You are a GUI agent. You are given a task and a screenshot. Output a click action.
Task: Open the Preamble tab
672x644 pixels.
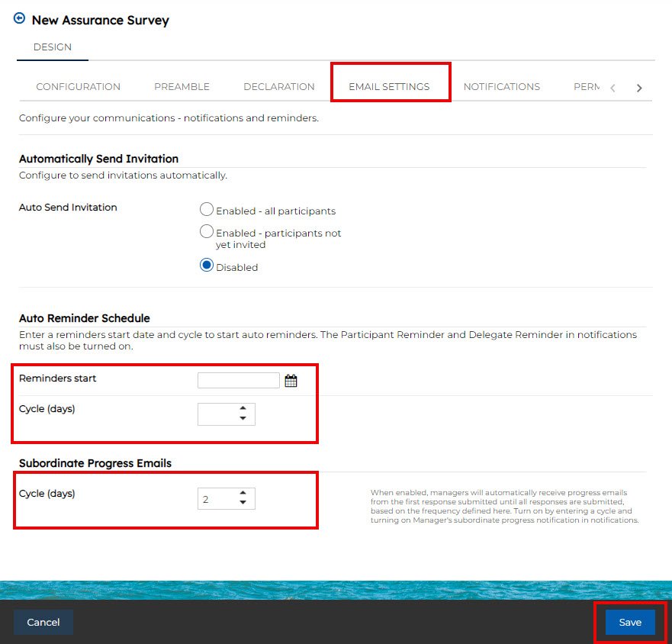pyautogui.click(x=182, y=87)
